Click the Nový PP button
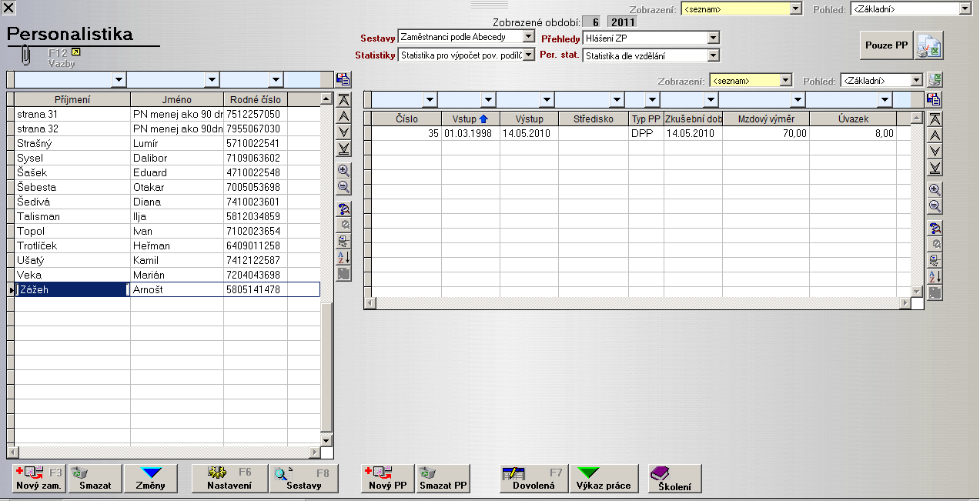 pyautogui.click(x=388, y=479)
